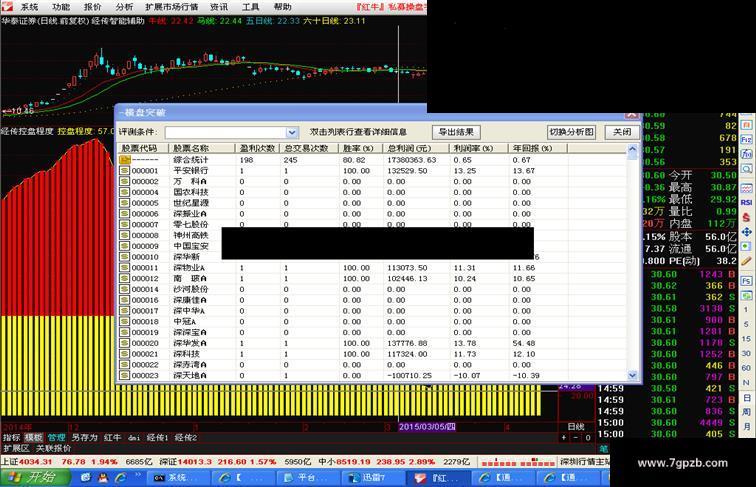The width and height of the screenshot is (756, 487).
Task: Click the stock icon beside 000001
Action: click(125, 171)
